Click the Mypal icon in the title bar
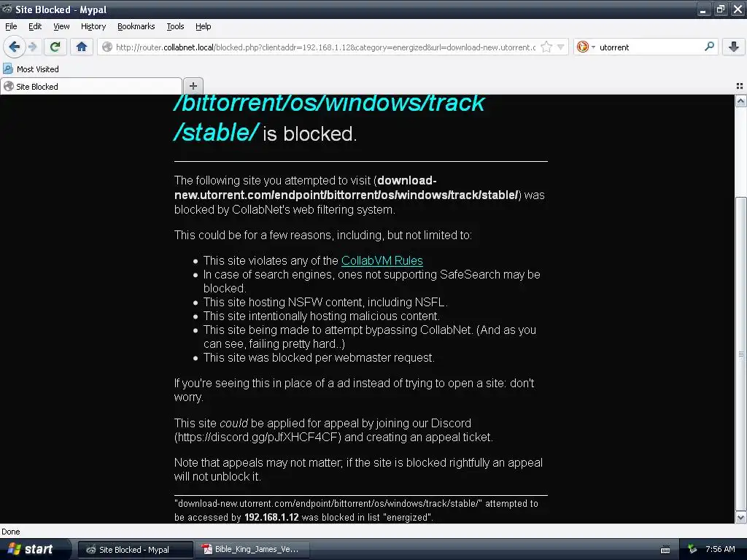Viewport: 747px width, 560px height. click(7, 9)
